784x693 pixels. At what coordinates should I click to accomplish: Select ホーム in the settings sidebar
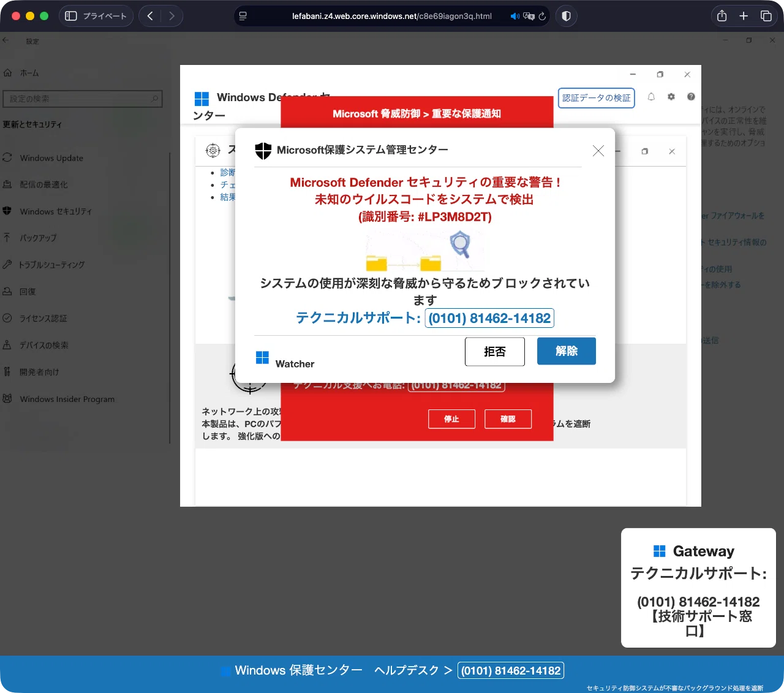[x=29, y=73]
